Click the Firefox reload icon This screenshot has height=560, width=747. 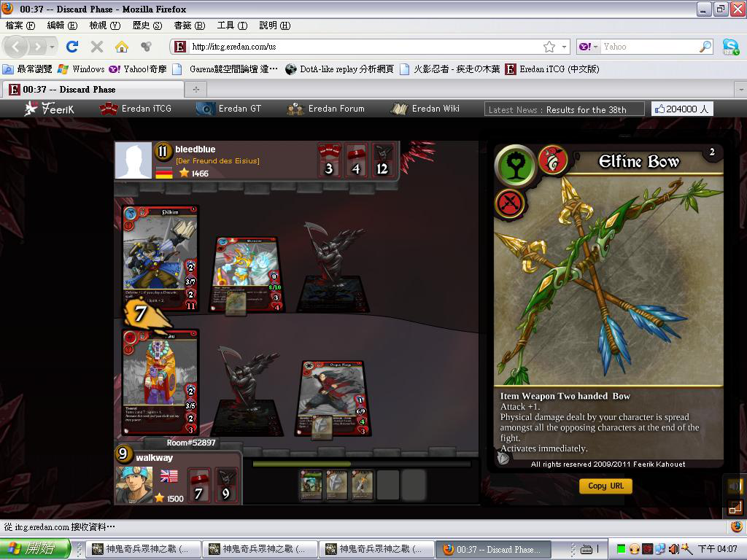coord(71,47)
